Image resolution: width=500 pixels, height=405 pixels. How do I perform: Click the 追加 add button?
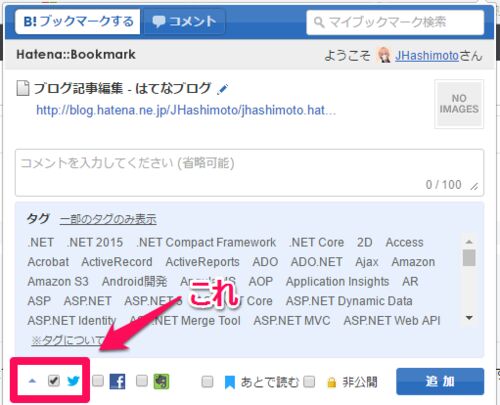tap(440, 381)
